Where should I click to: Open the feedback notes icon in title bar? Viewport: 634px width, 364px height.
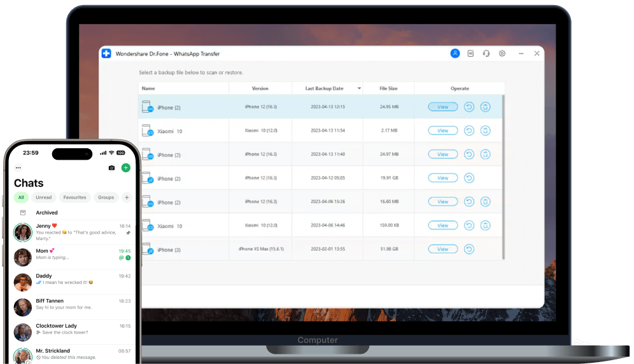coord(470,53)
